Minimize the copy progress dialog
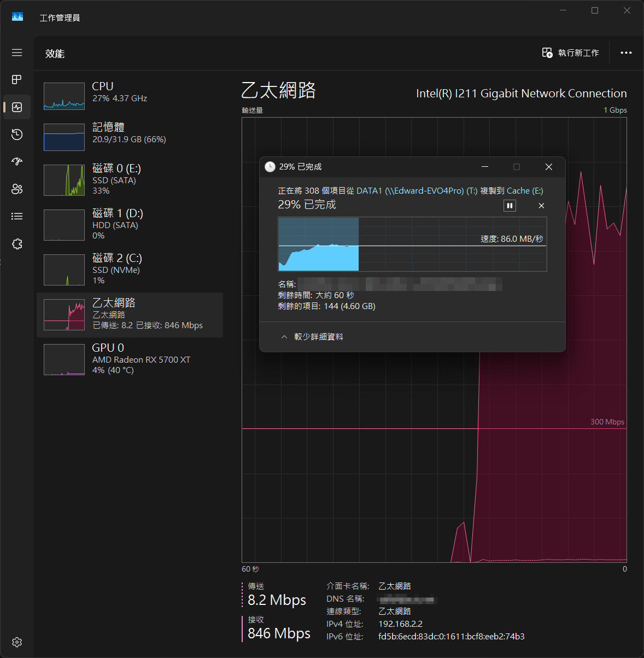This screenshot has height=658, width=644. 484,167
